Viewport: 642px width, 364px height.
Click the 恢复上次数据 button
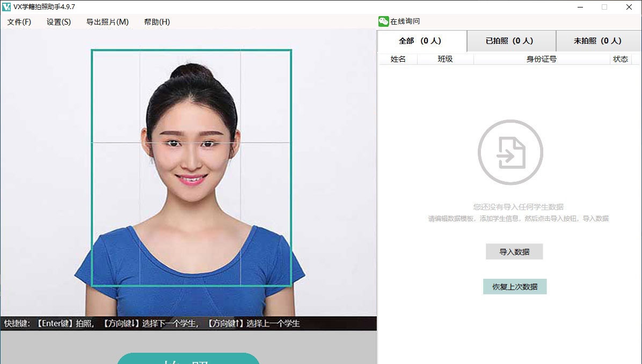pos(514,286)
